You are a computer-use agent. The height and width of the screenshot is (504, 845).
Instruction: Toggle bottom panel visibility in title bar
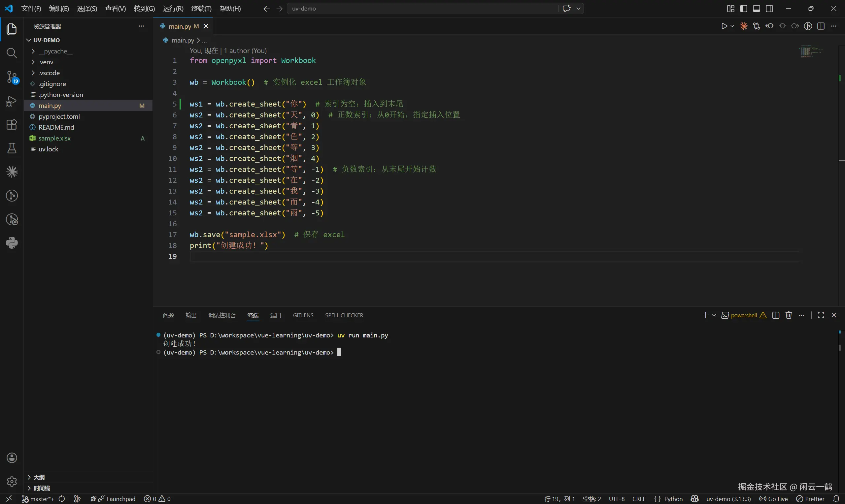(756, 9)
